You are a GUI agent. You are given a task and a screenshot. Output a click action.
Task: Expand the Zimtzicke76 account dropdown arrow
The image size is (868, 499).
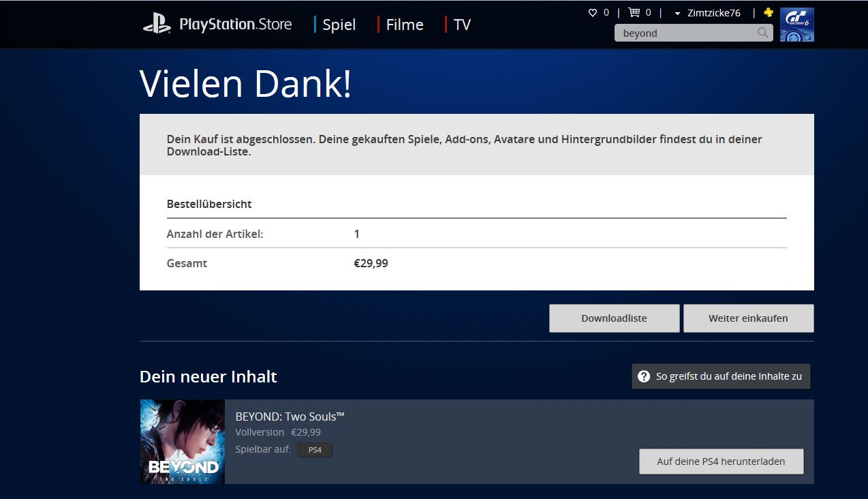point(677,13)
